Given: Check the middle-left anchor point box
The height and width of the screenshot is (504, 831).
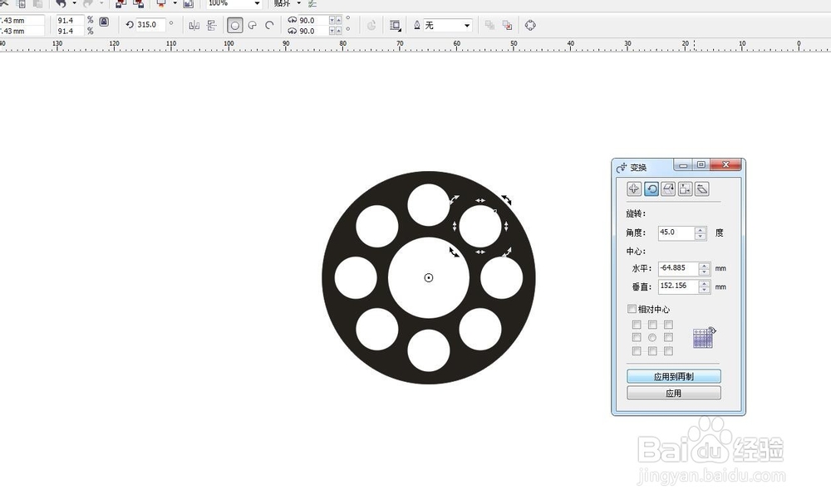Looking at the screenshot, I should 637,337.
